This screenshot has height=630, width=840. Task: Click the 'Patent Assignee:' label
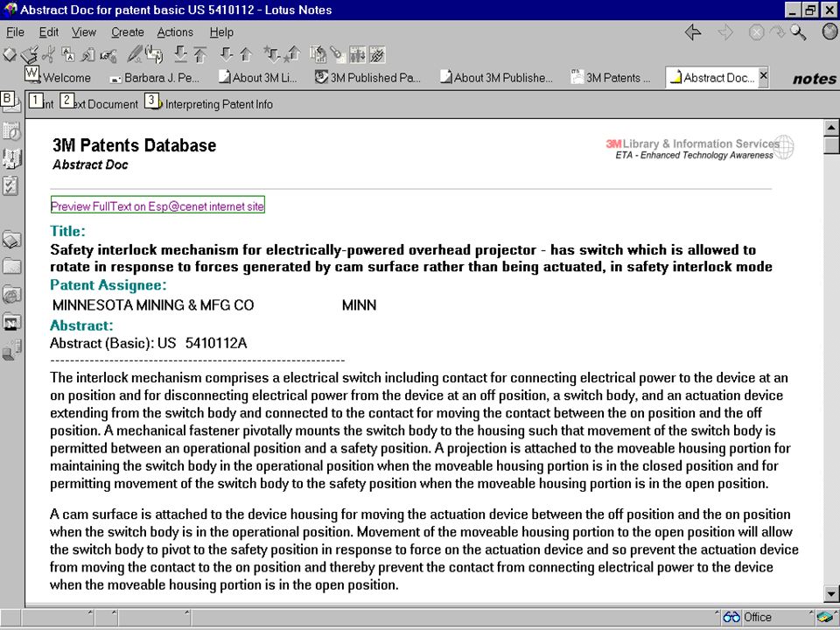pyautogui.click(x=108, y=285)
